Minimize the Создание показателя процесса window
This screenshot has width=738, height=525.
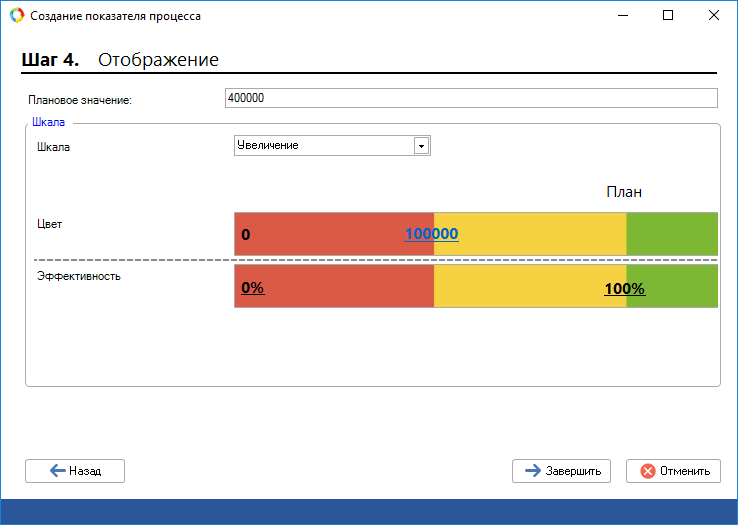click(623, 16)
